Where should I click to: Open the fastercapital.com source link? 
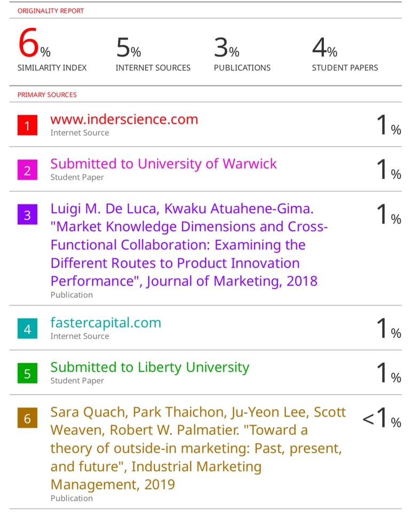(106, 322)
